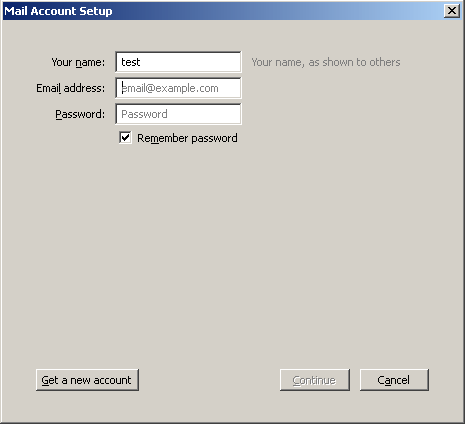Place cursor after the word 'test'
This screenshot has height=424, width=466.
pos(141,62)
